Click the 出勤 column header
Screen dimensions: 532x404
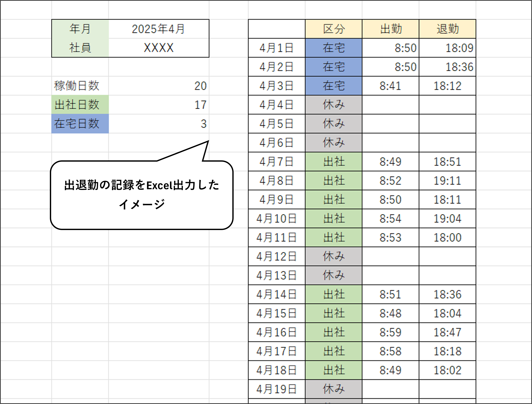point(391,29)
